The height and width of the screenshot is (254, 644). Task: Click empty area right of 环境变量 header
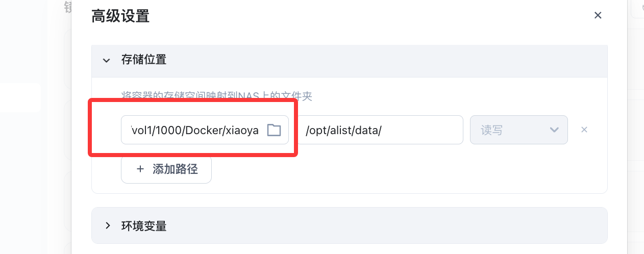pyautogui.click(x=383, y=225)
